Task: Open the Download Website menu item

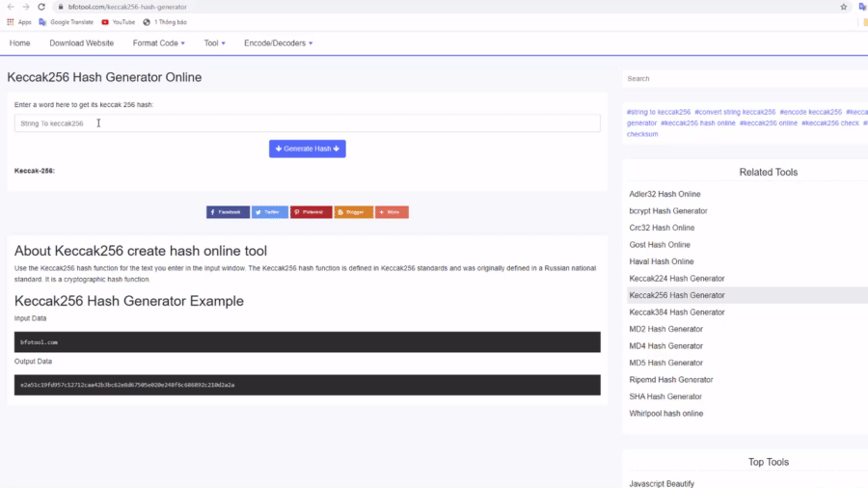Action: click(x=81, y=42)
